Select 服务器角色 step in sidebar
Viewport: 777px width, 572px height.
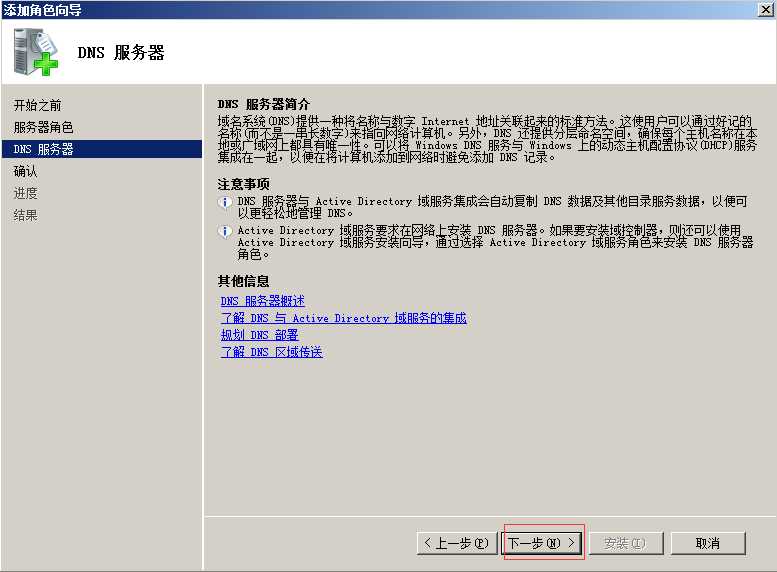click(x=44, y=127)
